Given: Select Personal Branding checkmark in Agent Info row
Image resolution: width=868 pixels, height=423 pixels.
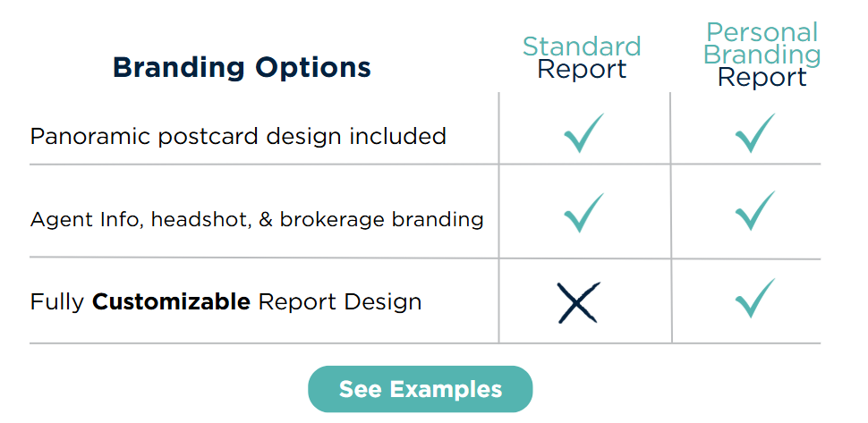Looking at the screenshot, I should (x=754, y=210).
